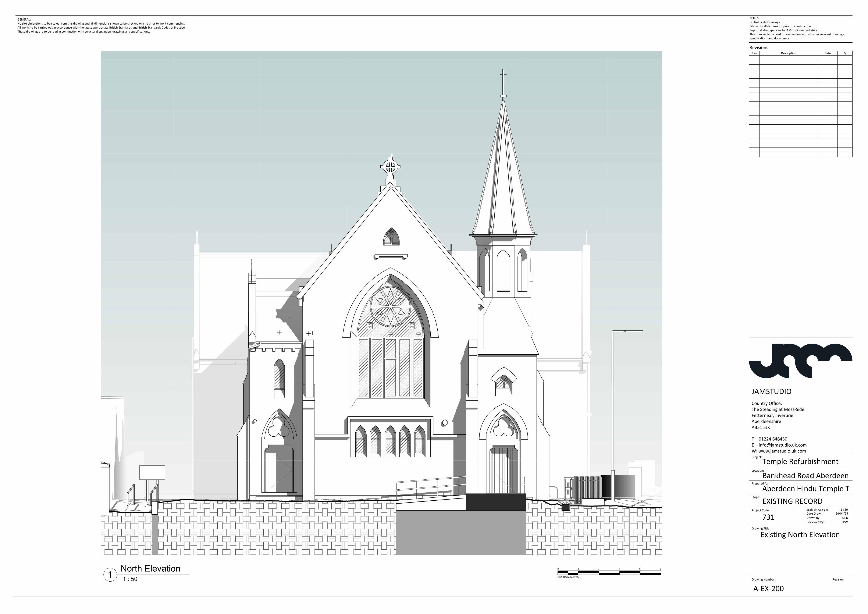Select phone number 01224 646450
This screenshot has width=868, height=614.
tap(773, 439)
